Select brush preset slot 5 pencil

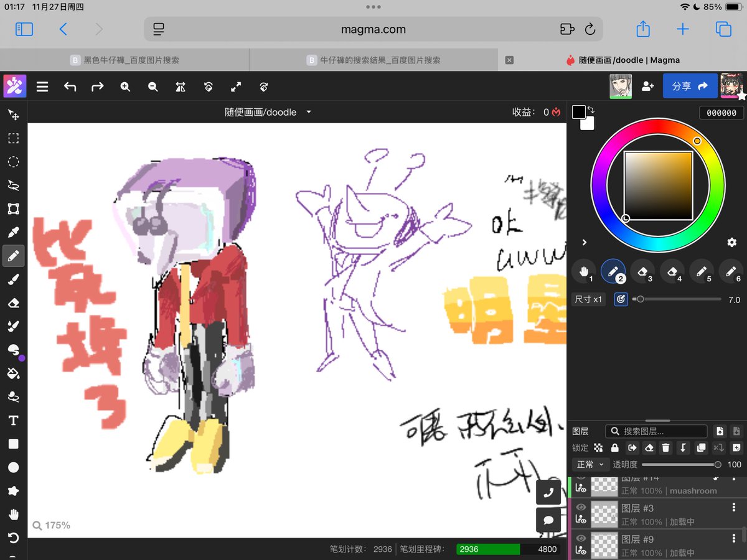tap(702, 271)
